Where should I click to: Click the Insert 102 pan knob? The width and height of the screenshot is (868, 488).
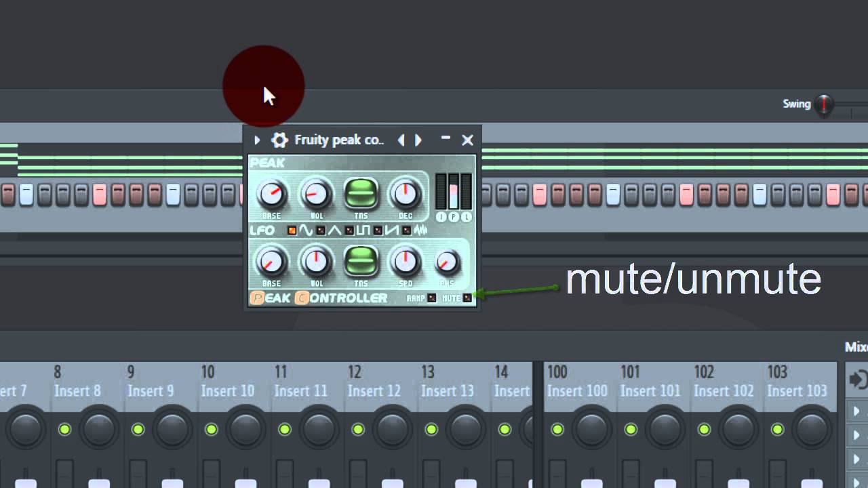(738, 429)
